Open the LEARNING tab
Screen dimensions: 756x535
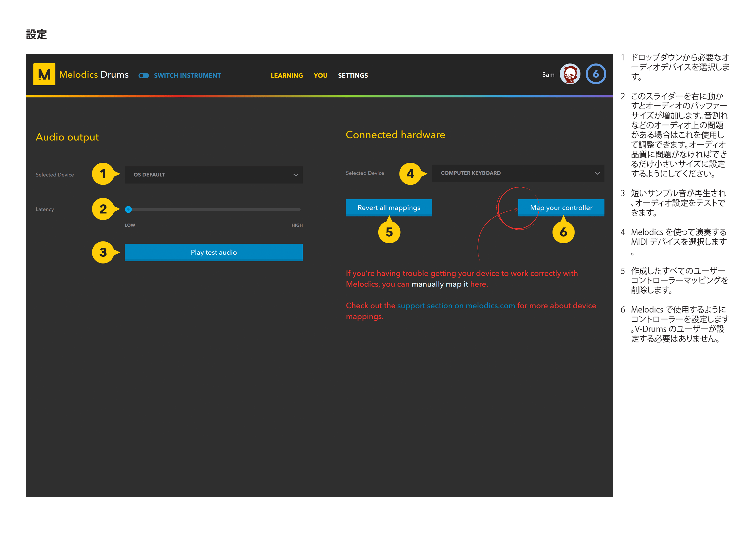[287, 75]
